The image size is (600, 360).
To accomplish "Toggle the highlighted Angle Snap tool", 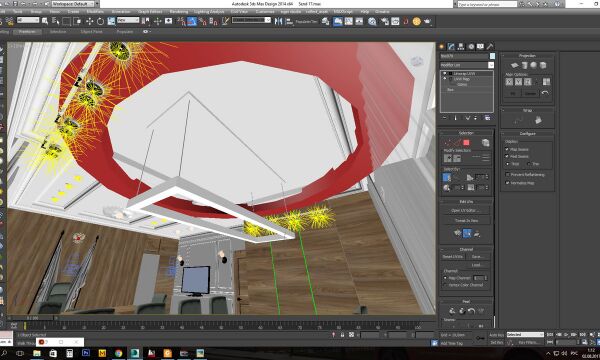I will pyautogui.click(x=192, y=21).
